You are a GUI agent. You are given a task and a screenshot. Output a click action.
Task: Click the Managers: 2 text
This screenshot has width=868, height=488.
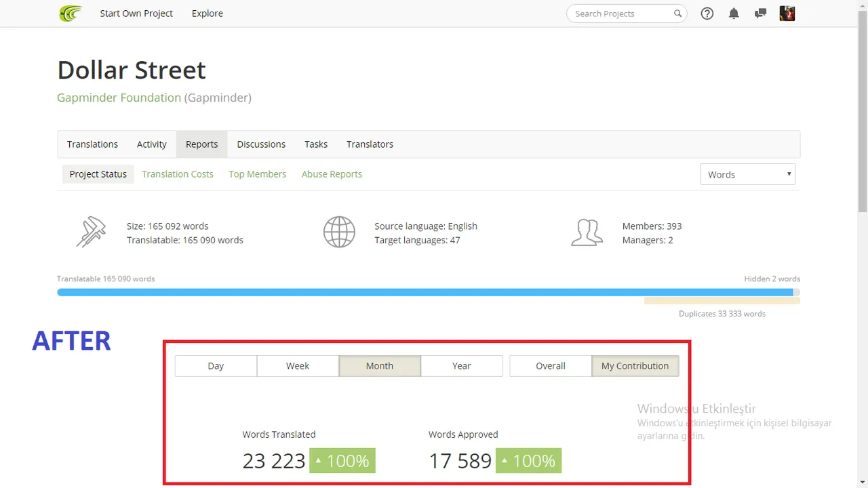point(648,241)
